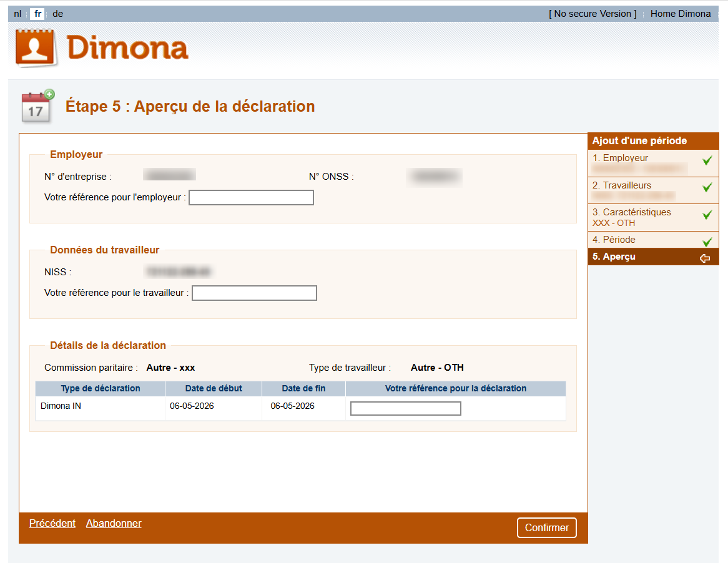Click the Votre référence pour la déclaration header
This screenshot has width=728, height=563.
click(455, 388)
